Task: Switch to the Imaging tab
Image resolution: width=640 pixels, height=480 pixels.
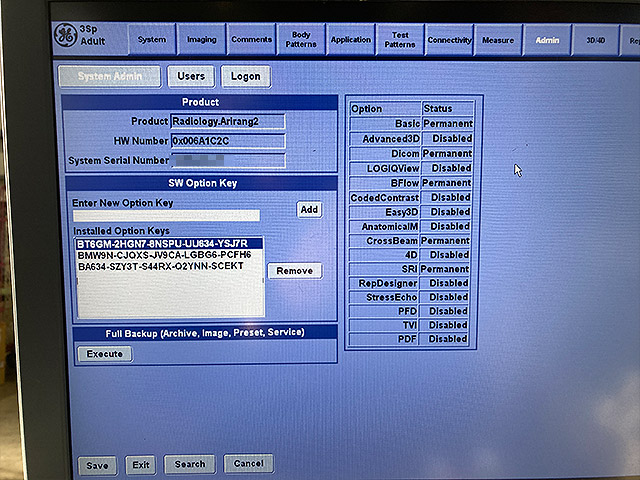Action: (202, 40)
